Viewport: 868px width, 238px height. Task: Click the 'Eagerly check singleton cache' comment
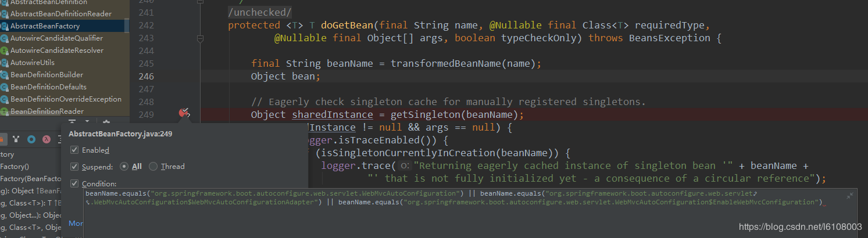click(x=448, y=102)
